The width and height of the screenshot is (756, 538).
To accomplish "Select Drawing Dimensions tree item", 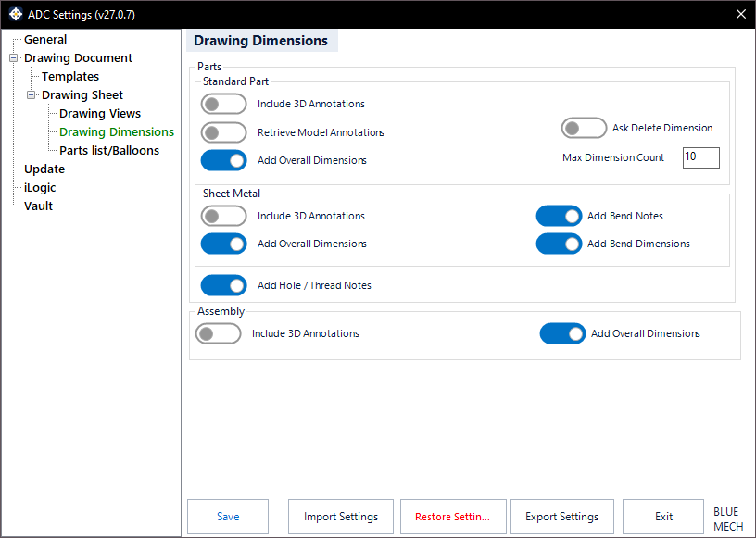I will click(x=117, y=132).
